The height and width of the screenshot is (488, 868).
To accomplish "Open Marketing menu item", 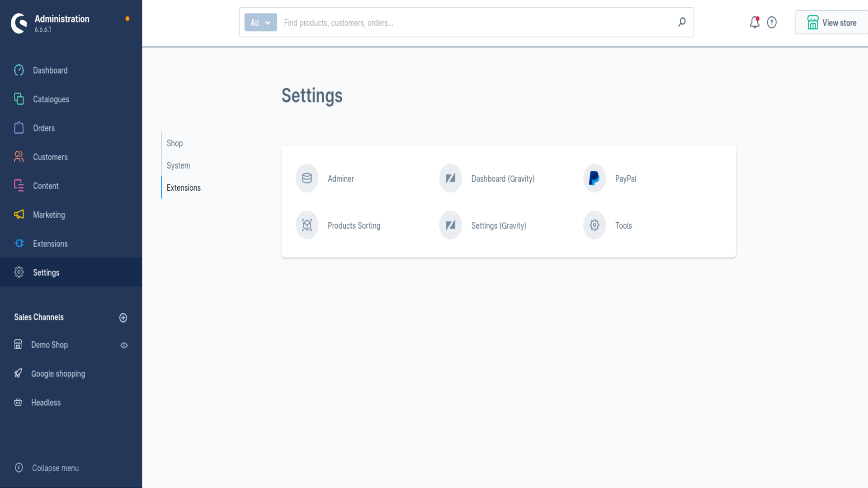I will [49, 215].
